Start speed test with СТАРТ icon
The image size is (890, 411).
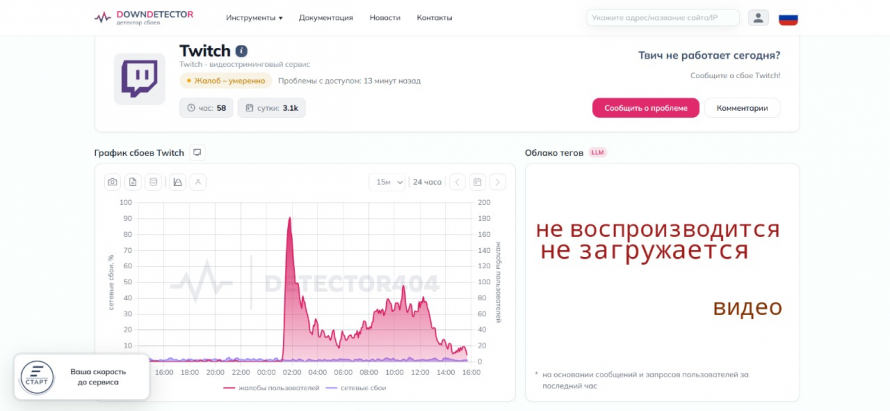[x=37, y=378]
